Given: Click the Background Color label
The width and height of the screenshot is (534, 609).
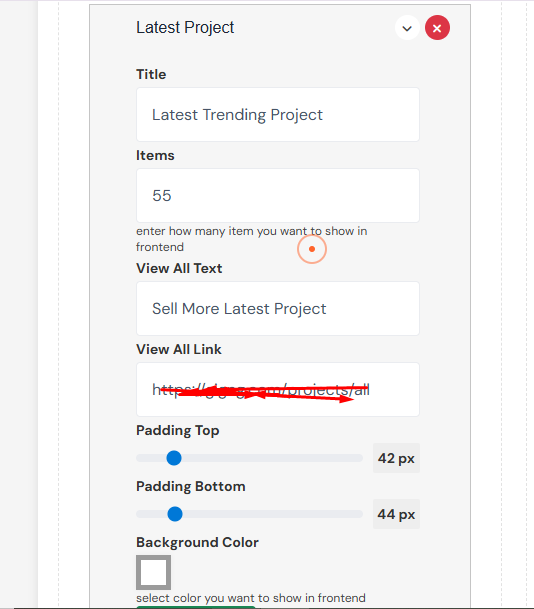Looking at the screenshot, I should [197, 542].
